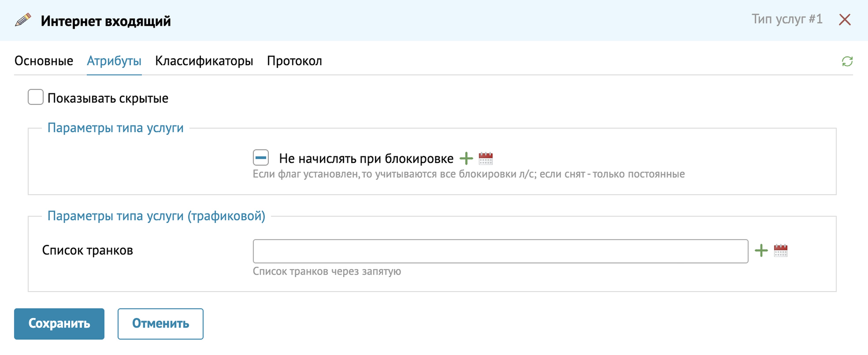Click the Интернет входящий title
This screenshot has height=355, width=868.
pyautogui.click(x=106, y=21)
